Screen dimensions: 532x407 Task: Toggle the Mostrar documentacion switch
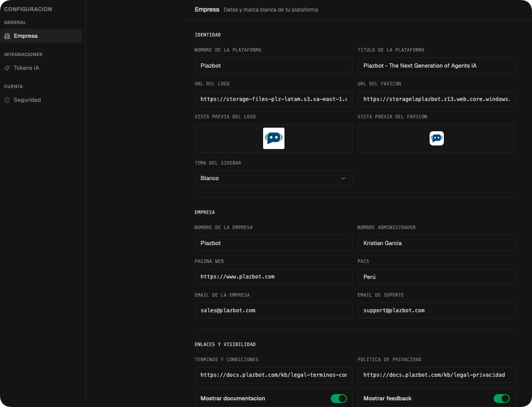point(339,399)
